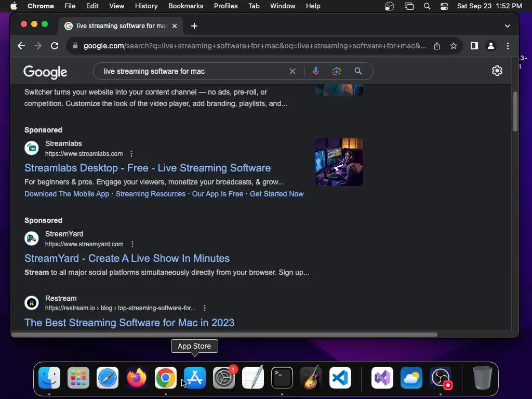The image size is (532, 399).
Task: Open the Edit menu
Action: [x=92, y=6]
